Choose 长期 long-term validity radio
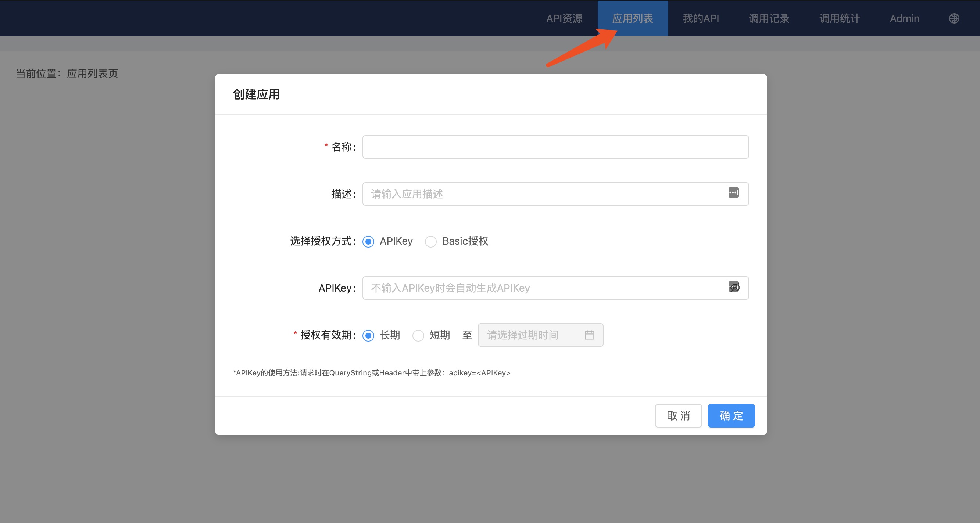 368,335
